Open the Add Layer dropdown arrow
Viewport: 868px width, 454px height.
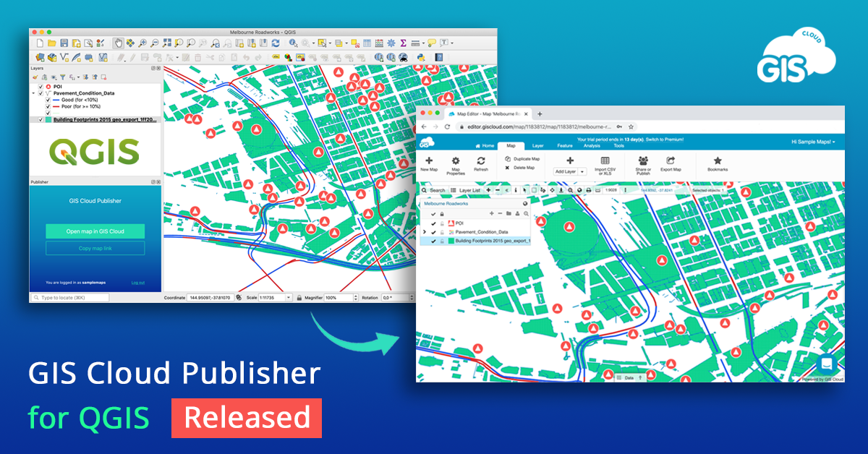[x=582, y=171]
